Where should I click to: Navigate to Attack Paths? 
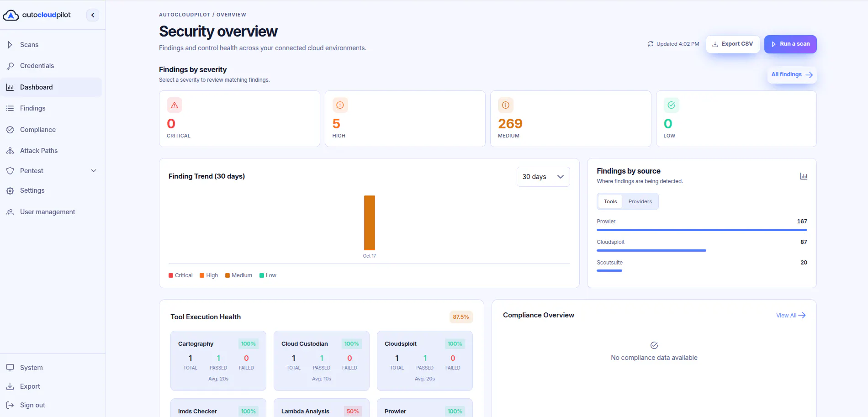click(51, 151)
